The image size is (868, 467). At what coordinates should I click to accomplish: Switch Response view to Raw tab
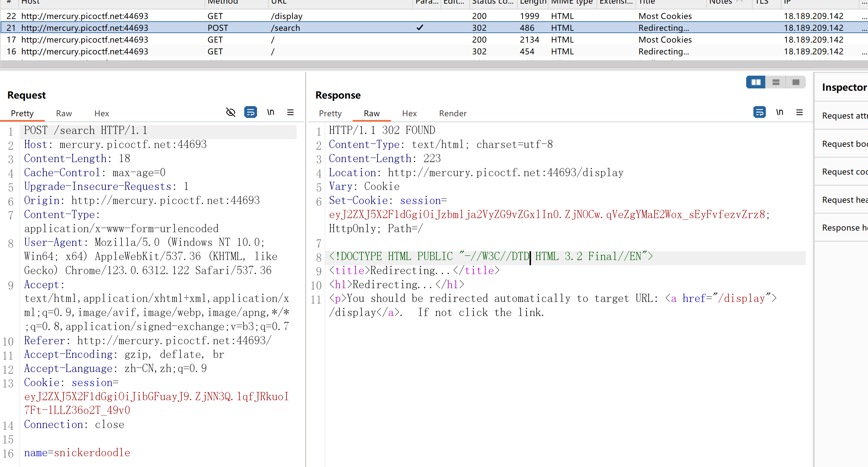[372, 114]
